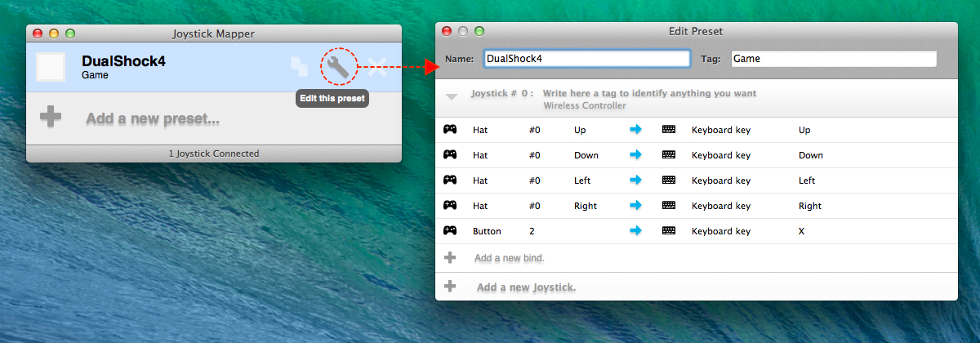The width and height of the screenshot is (980, 343).
Task: Click the mapped key 'Up' in first row
Action: (x=804, y=130)
